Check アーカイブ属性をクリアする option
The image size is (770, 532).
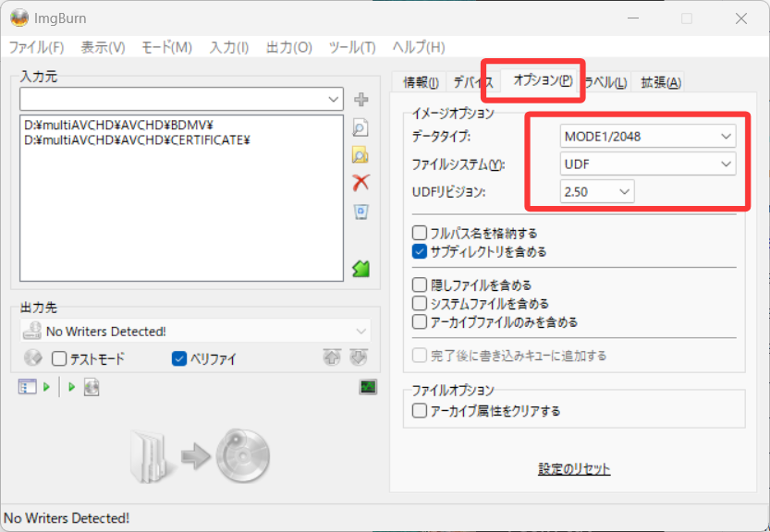(420, 410)
